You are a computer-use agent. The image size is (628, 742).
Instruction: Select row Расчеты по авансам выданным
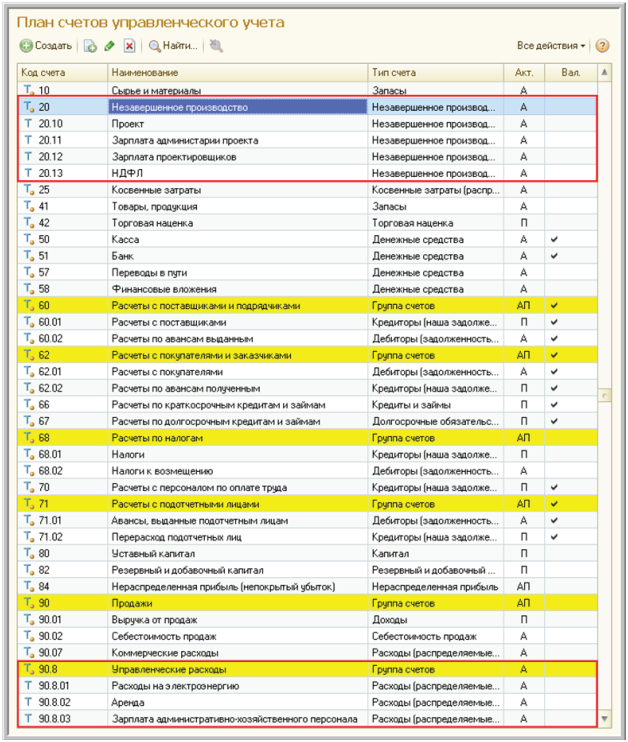(308, 339)
